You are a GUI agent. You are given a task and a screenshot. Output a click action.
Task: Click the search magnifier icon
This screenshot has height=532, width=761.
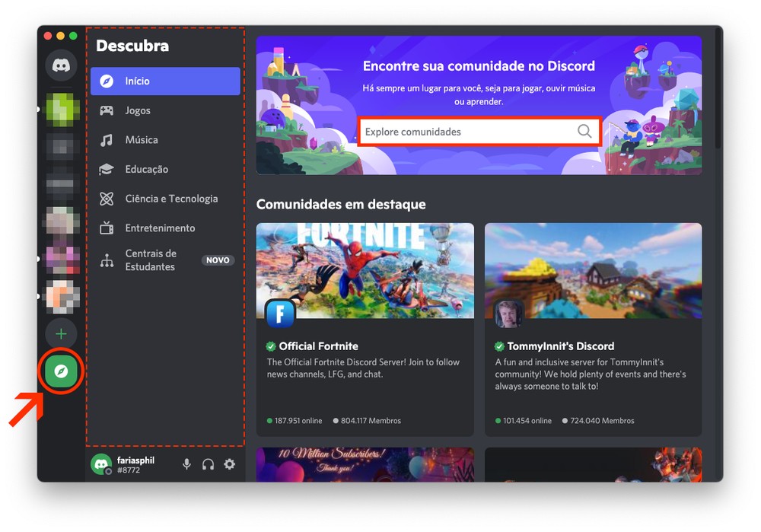pos(584,132)
